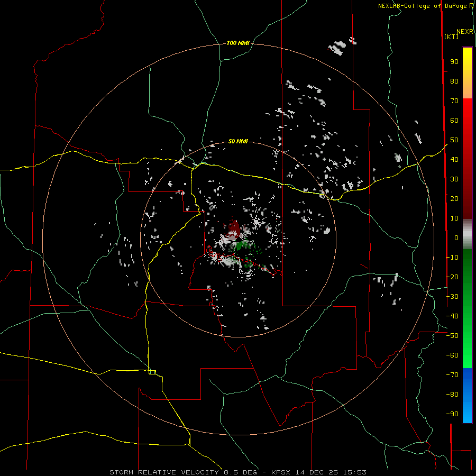The image size is (476, 476).
Task: Select the positive 10 value on scale
Action: (454, 218)
